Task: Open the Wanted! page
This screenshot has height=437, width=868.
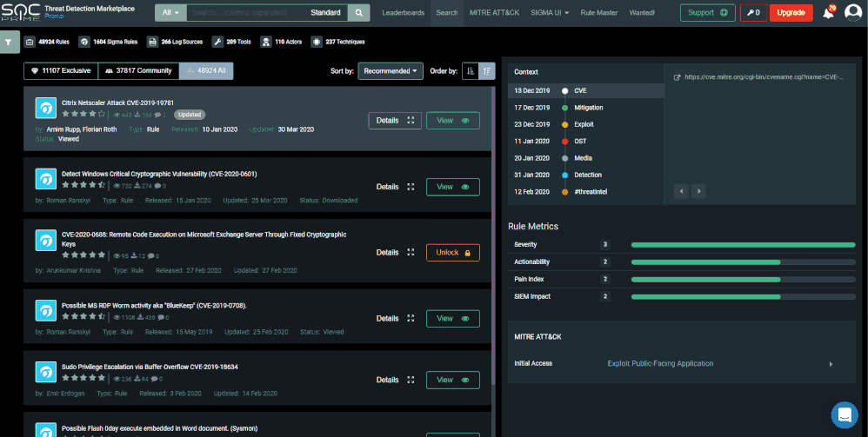Action: [642, 13]
